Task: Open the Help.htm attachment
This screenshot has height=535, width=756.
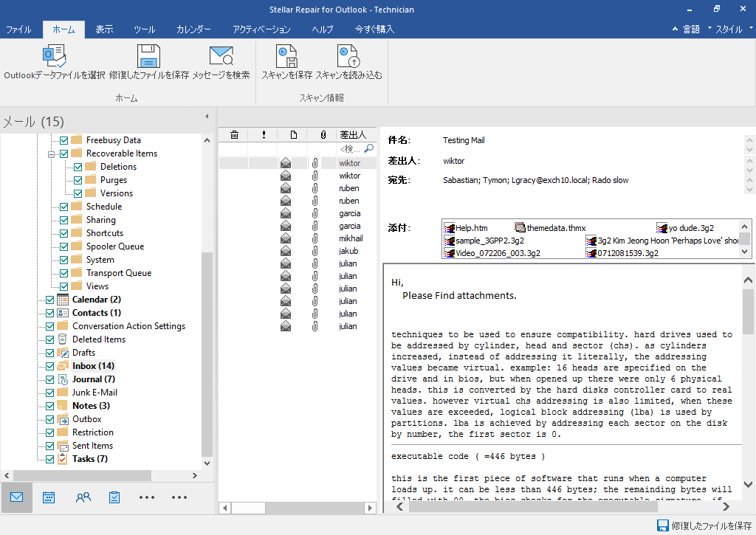Action: click(467, 228)
